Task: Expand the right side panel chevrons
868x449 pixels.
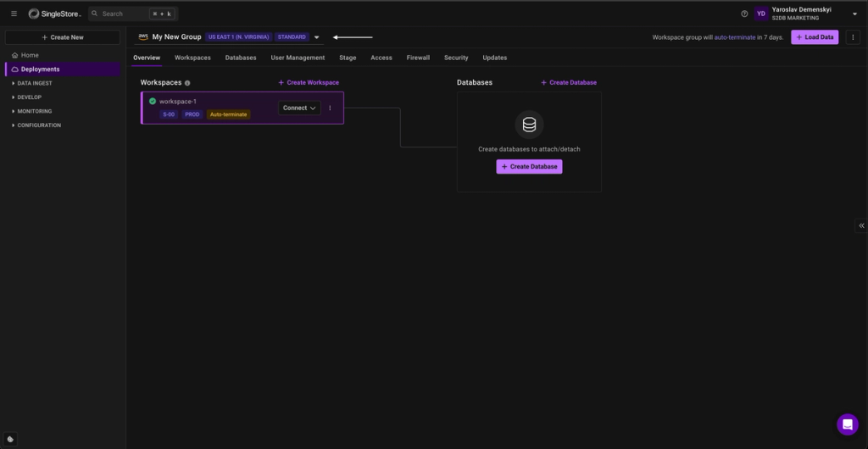Action: [861, 225]
